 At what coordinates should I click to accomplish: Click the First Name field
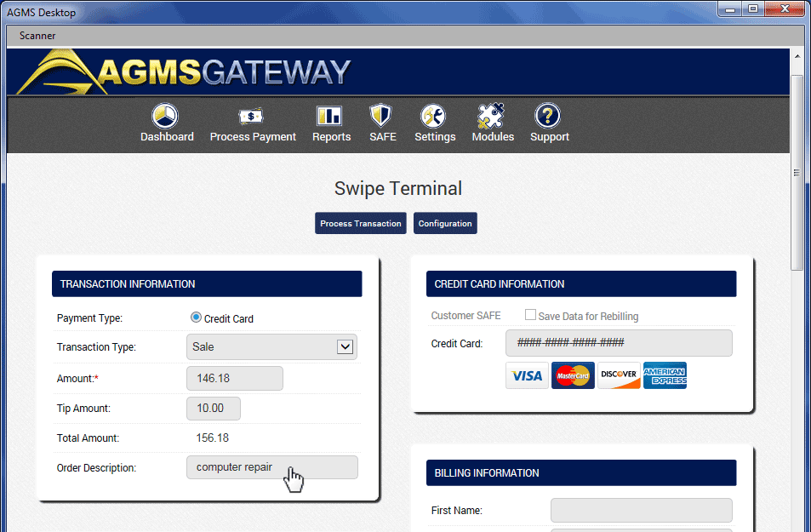[x=642, y=510]
